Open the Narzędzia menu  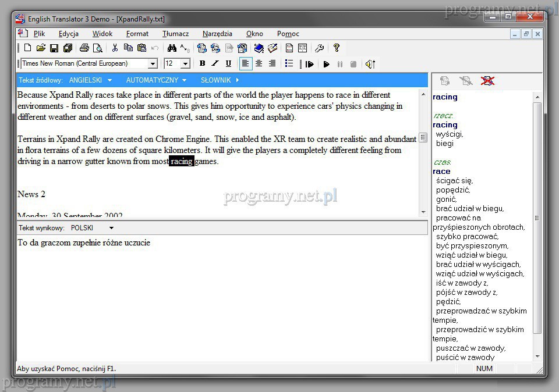(x=217, y=34)
